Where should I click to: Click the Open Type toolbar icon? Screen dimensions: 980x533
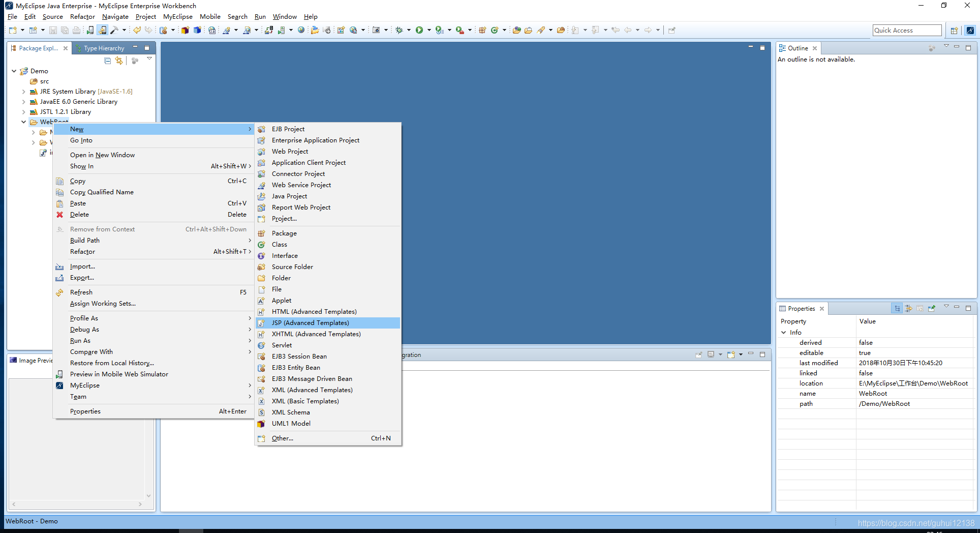[x=516, y=31]
